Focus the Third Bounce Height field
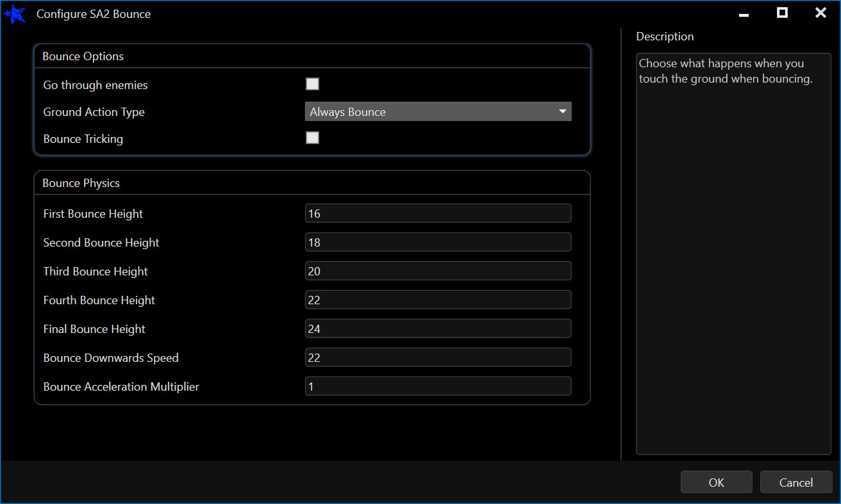This screenshot has height=504, width=841. pyautogui.click(x=437, y=271)
